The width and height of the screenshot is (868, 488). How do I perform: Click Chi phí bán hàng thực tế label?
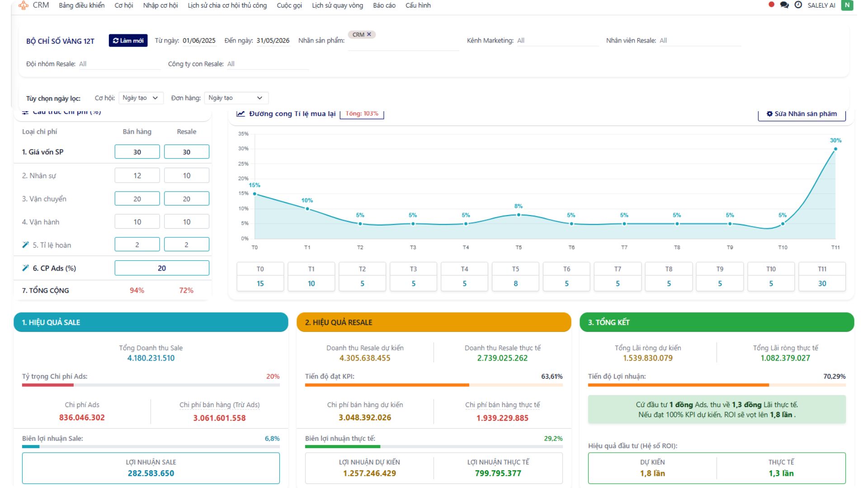coord(502,405)
